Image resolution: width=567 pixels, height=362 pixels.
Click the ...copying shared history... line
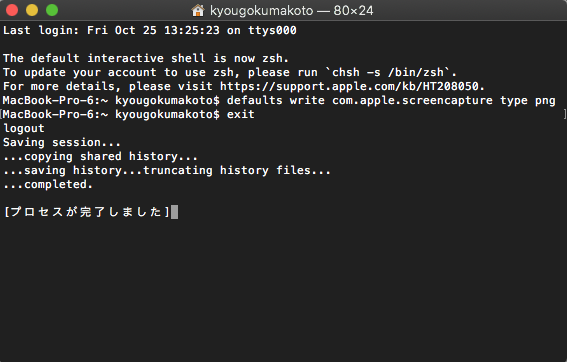click(x=101, y=157)
